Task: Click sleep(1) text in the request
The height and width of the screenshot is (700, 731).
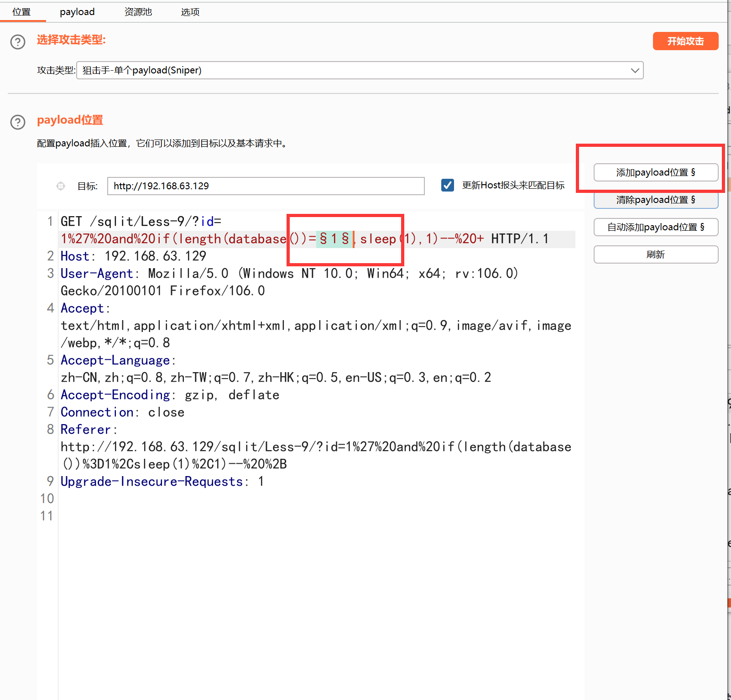Action: [388, 239]
